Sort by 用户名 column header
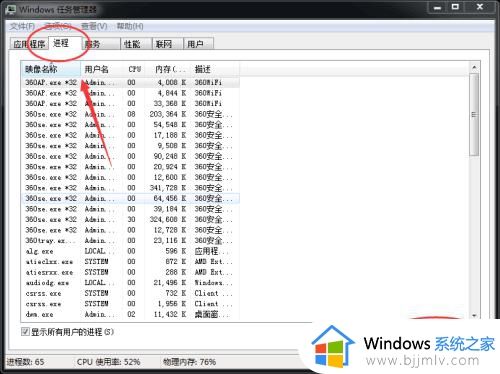 tap(101, 69)
